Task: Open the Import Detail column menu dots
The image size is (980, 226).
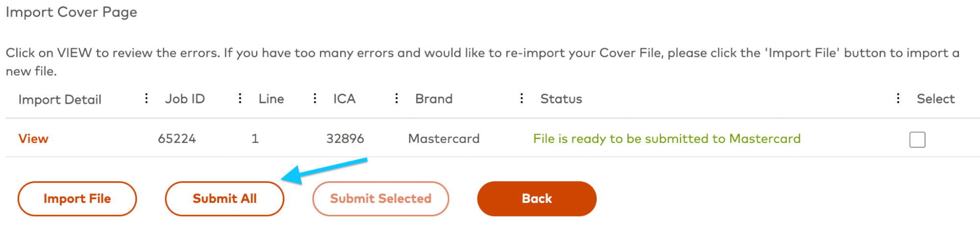Action: coord(146,98)
